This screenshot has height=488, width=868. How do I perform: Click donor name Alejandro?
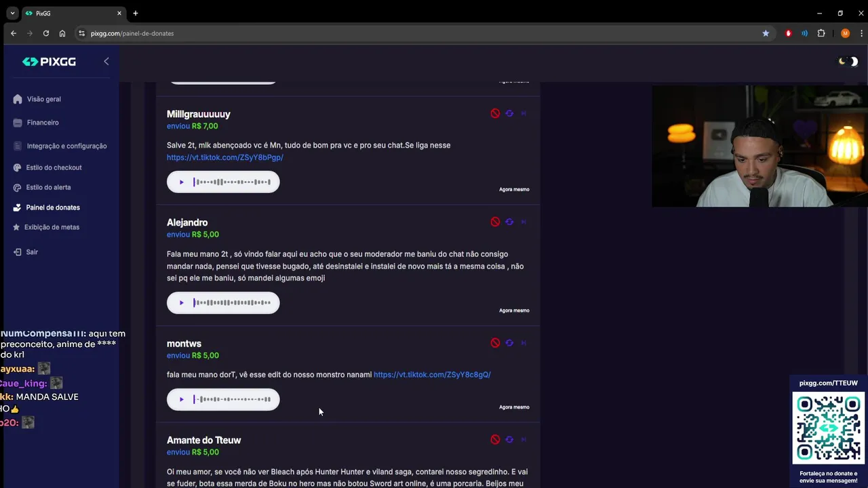187,222
